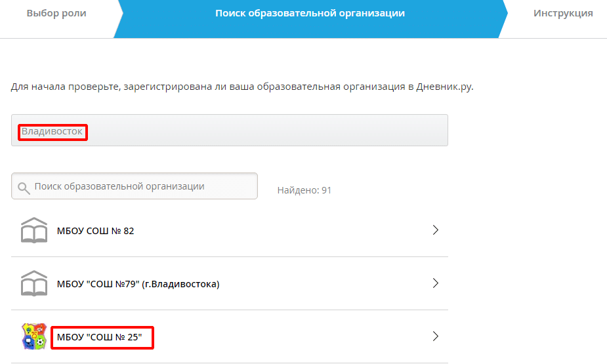Click the colorful emblem of МБОУ "СОШ № 25"
This screenshot has height=364, width=607.
point(34,336)
